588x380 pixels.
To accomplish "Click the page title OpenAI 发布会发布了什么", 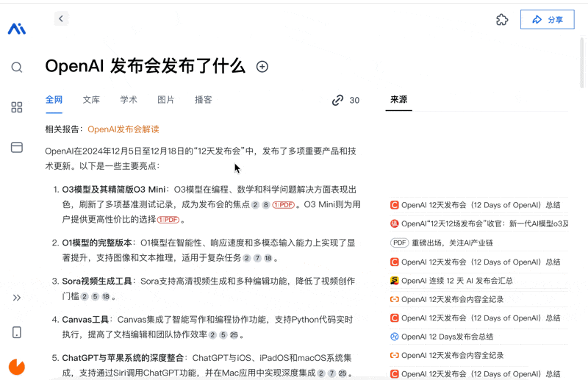I will tap(145, 66).
